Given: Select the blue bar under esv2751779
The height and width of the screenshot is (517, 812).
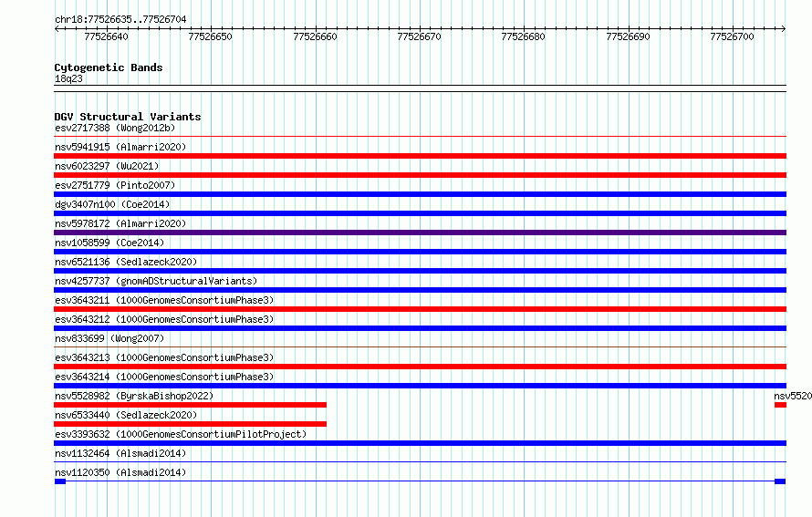Looking at the screenshot, I should (420, 194).
